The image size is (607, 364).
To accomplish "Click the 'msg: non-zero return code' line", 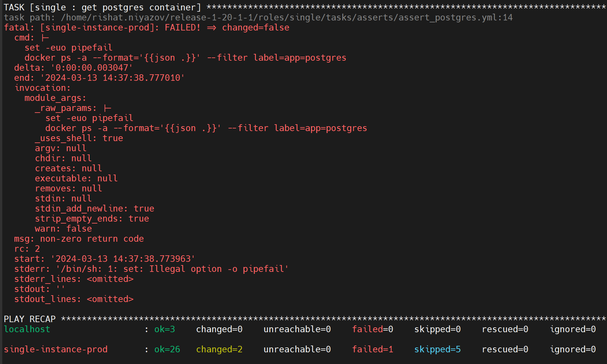I will 79,239.
